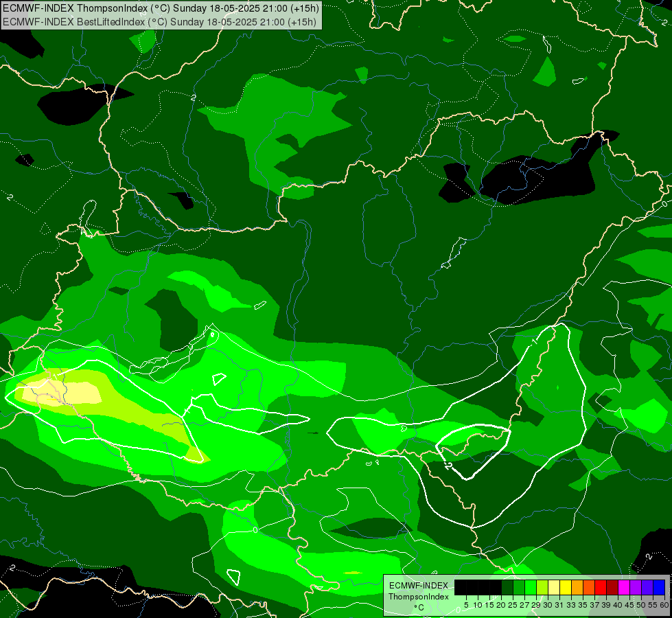
Task: Click the legend tick value 15
Action: point(489,605)
